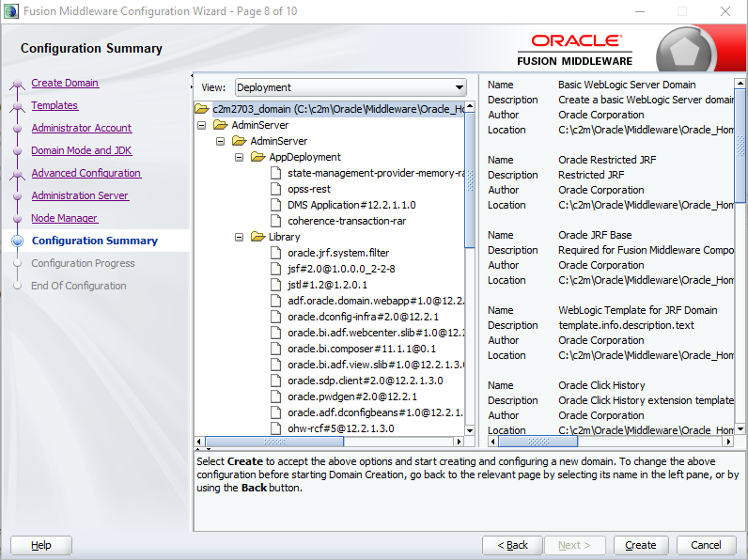Click the text Basic WebLogic Server Domain
This screenshot has width=748, height=560.
click(x=627, y=85)
